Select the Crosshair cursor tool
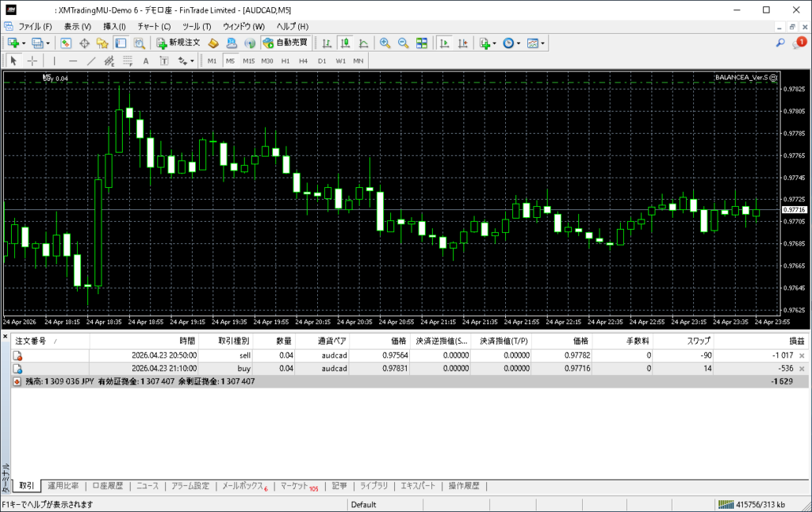The image size is (812, 512). pyautogui.click(x=32, y=61)
